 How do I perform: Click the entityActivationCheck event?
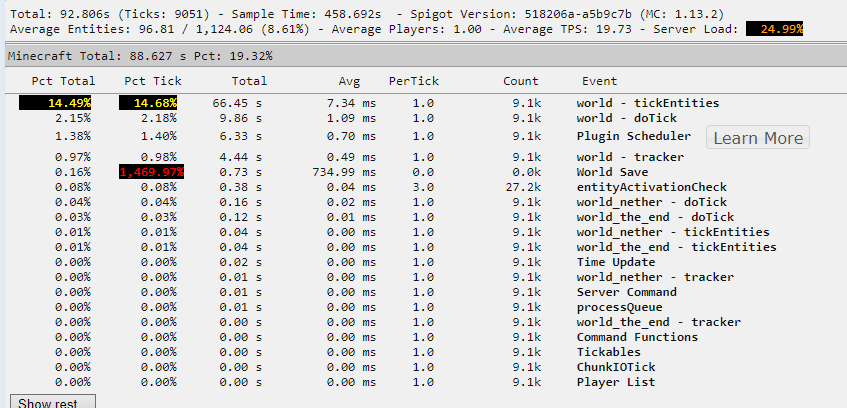tap(651, 187)
